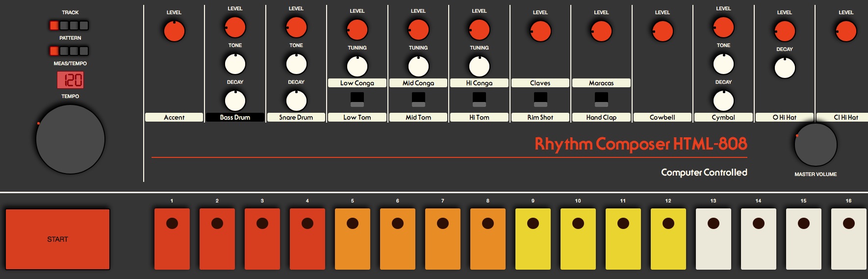Select the Snare Drum instrument label
The height and width of the screenshot is (279, 868).
(x=296, y=117)
